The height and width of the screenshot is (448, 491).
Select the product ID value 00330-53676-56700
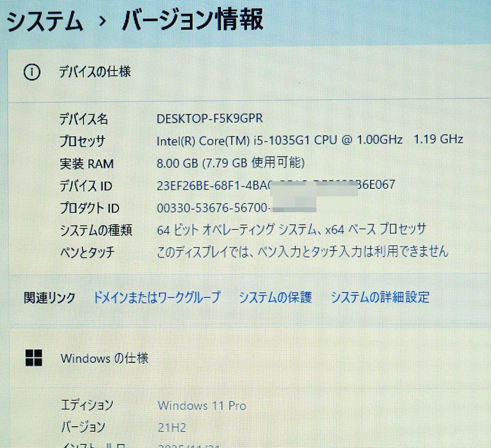213,208
